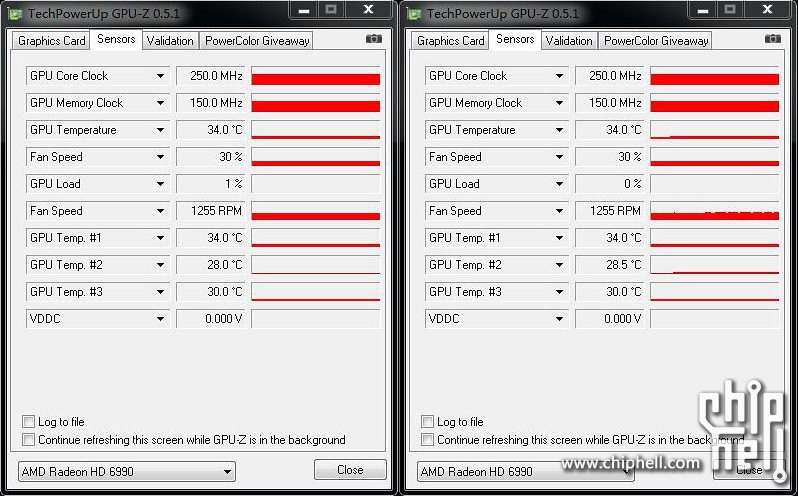Click Fan Speed RPM graph in right window
Viewport: 798px width, 496px height.
tap(715, 211)
